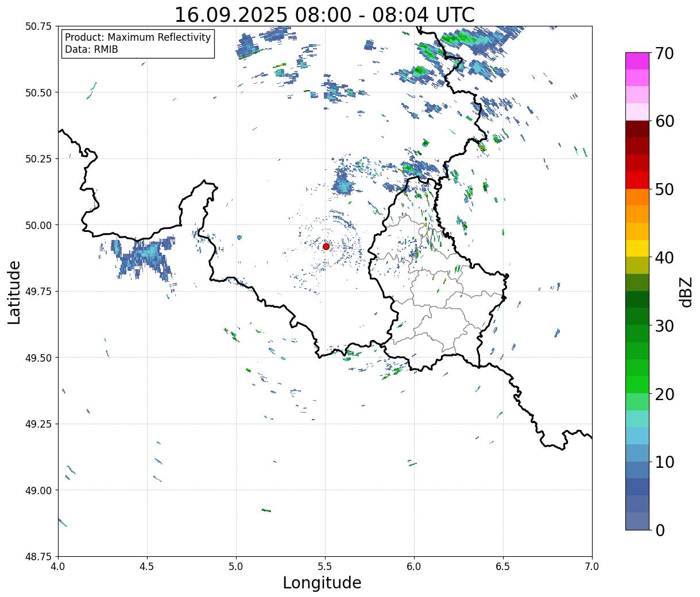Click colorbar tick label 40
The height and width of the screenshot is (597, 700).
tap(664, 257)
